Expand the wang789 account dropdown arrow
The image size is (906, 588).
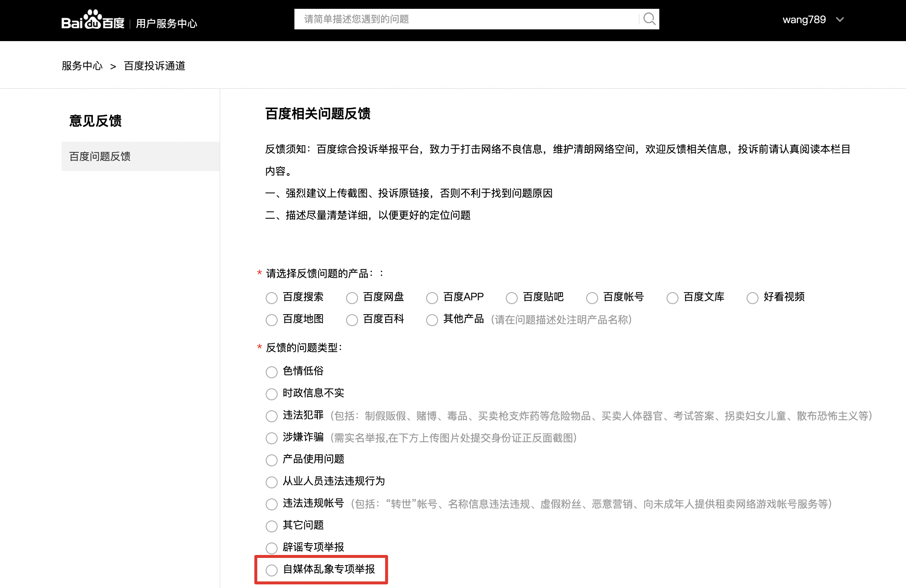(840, 20)
